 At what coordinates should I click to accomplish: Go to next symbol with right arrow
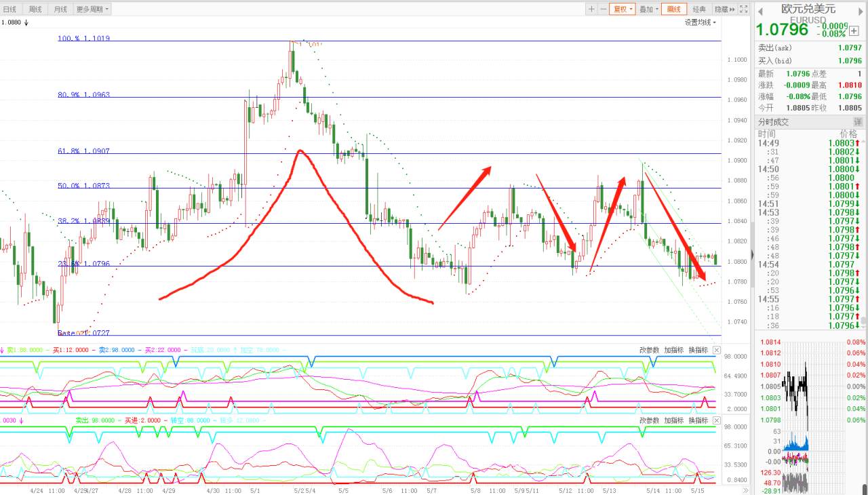point(861,10)
